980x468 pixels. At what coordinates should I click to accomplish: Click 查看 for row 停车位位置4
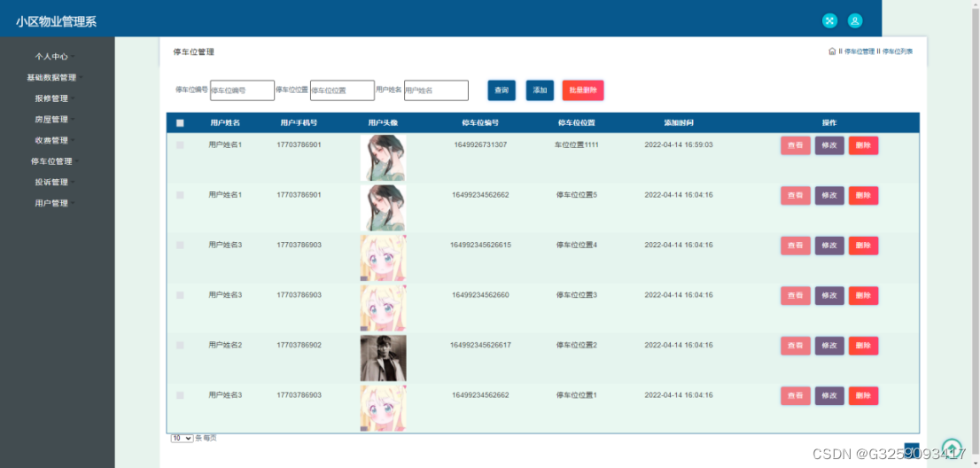(795, 246)
